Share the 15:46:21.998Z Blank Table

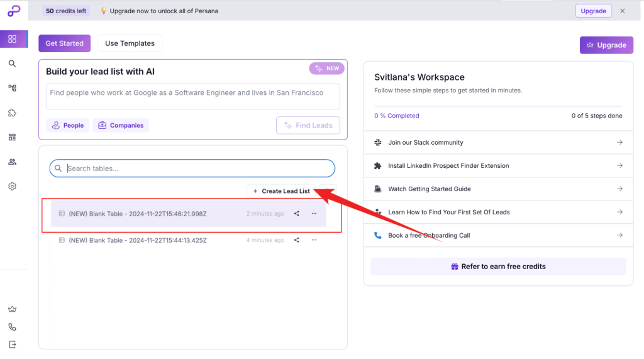[297, 214]
